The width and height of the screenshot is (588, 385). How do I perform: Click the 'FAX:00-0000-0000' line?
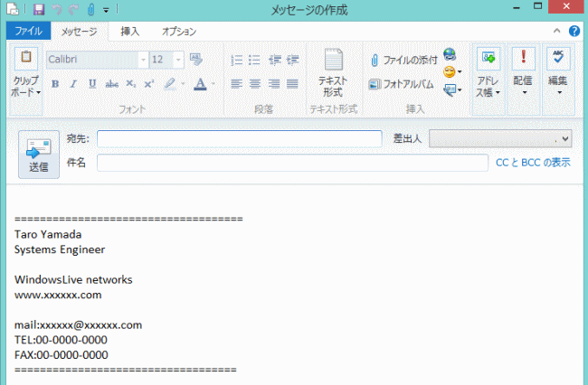tap(62, 354)
